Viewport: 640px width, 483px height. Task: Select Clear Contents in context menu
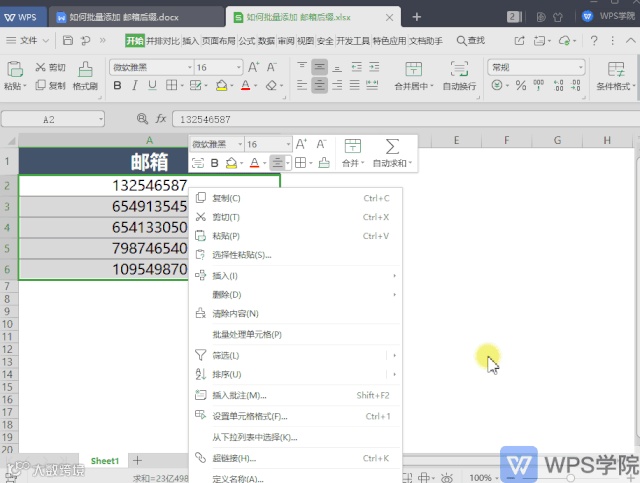tap(295, 314)
